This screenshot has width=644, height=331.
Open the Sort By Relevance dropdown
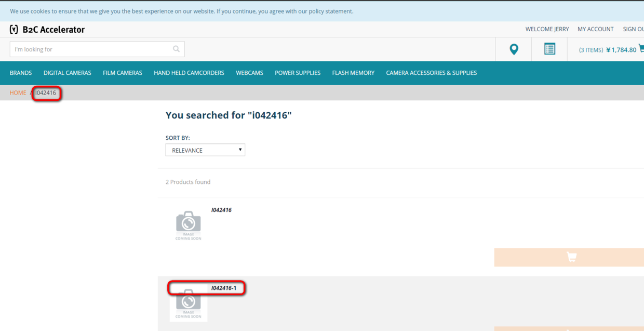[x=205, y=150]
